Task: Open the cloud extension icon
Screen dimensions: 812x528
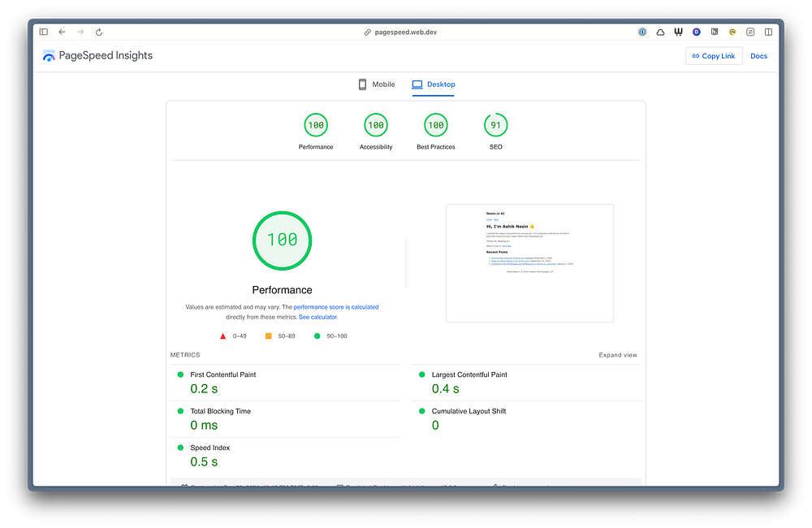Action: point(660,32)
